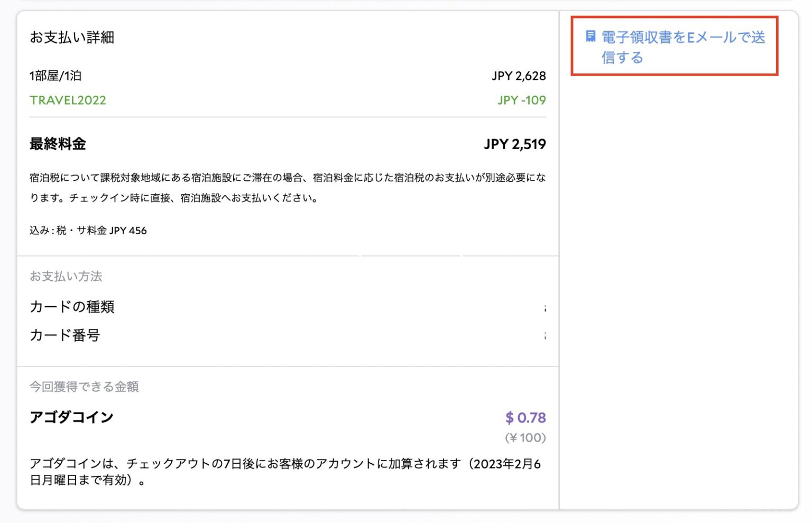
Task: Click the 宿泊税 lodging tax notice text
Action: pyautogui.click(x=288, y=188)
